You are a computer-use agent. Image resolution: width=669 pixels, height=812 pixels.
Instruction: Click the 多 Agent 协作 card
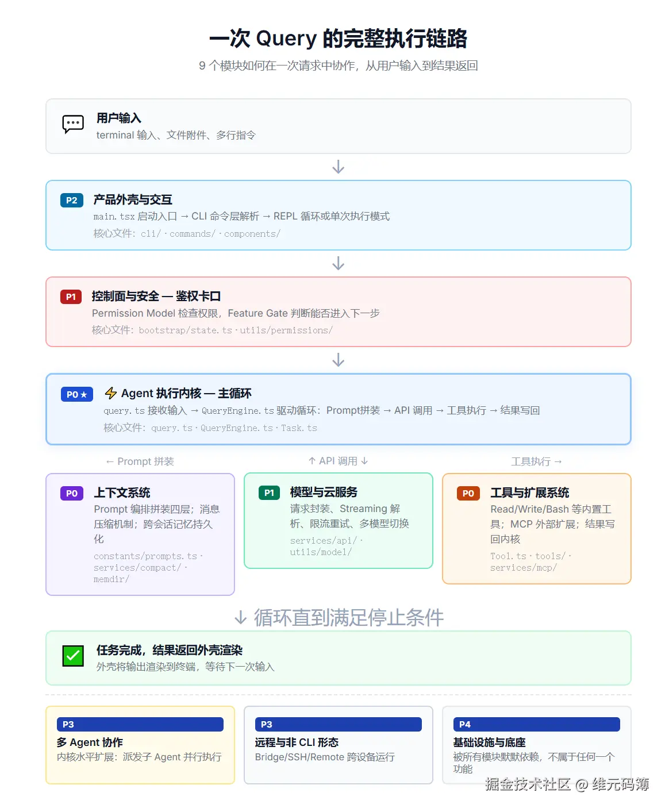click(140, 745)
